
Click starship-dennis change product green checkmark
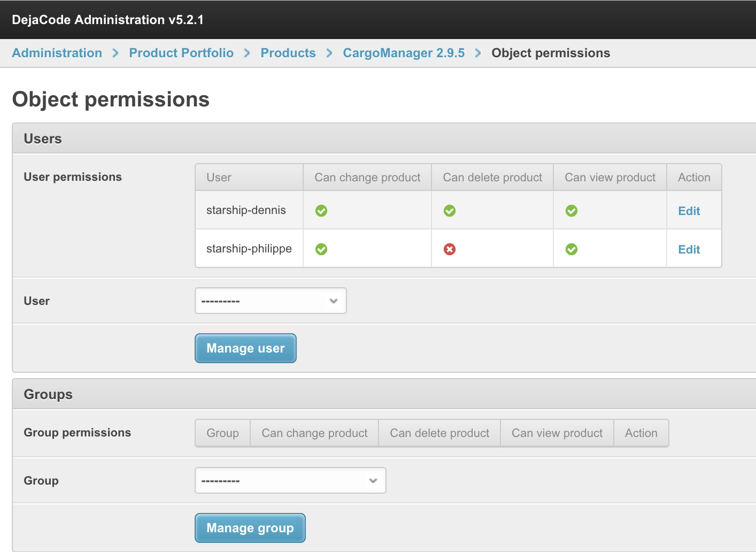point(321,211)
